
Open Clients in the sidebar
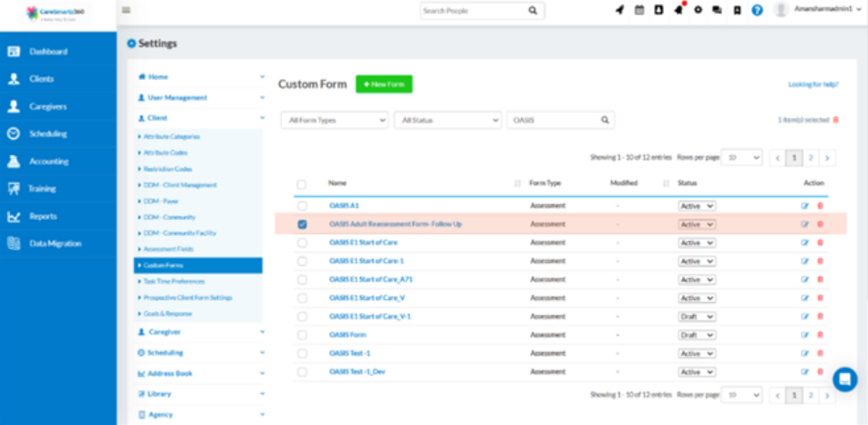coord(58,78)
